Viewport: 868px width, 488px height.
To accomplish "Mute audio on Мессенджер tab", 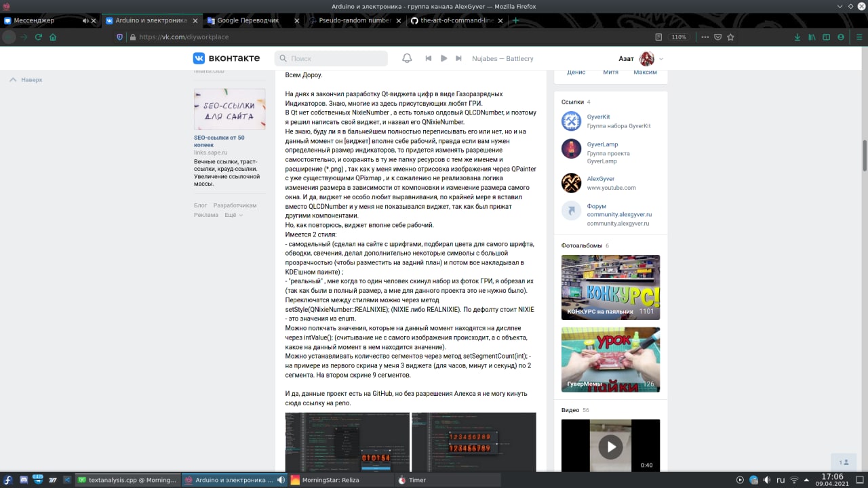I will click(x=84, y=20).
